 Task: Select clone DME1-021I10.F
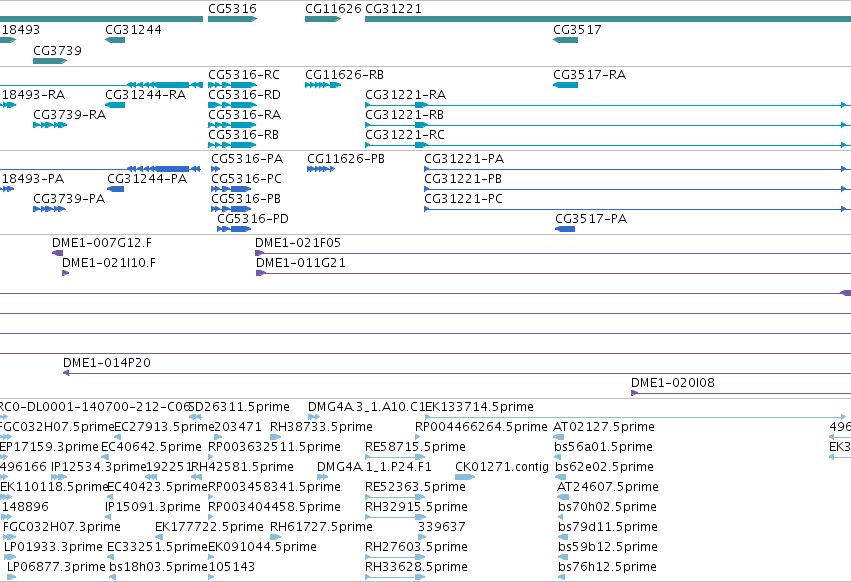pos(109,263)
